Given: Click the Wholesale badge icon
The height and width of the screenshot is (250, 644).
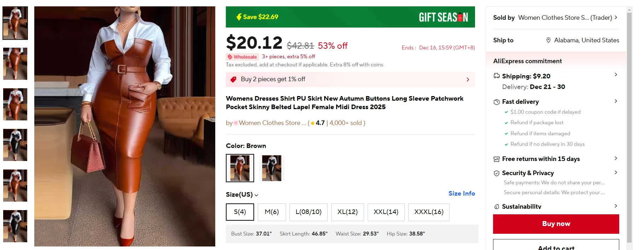Looking at the screenshot, I should tap(230, 57).
